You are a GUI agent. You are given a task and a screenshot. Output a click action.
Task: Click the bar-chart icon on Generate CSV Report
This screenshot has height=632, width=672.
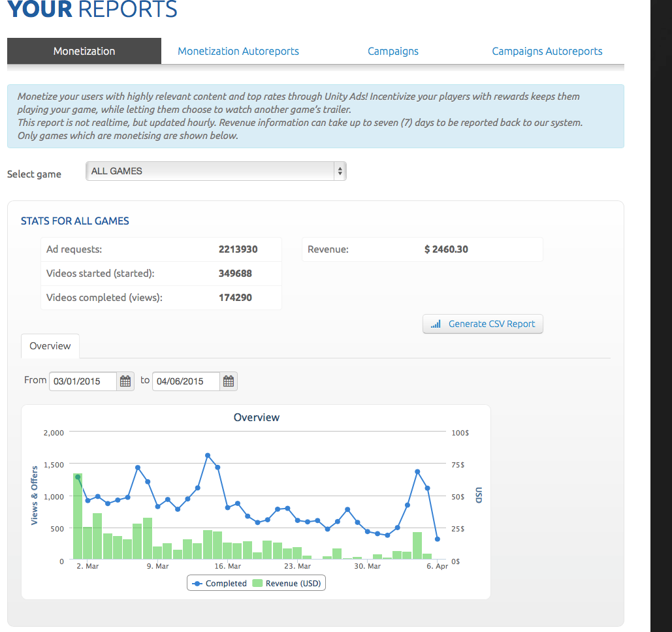click(436, 323)
